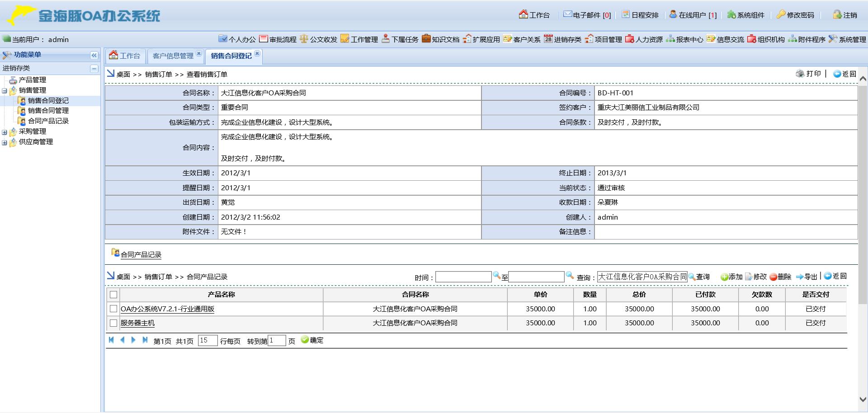This screenshot has height=413, width=868.
Task: Close the 销售合同登记 tab
Action: coord(257,53)
